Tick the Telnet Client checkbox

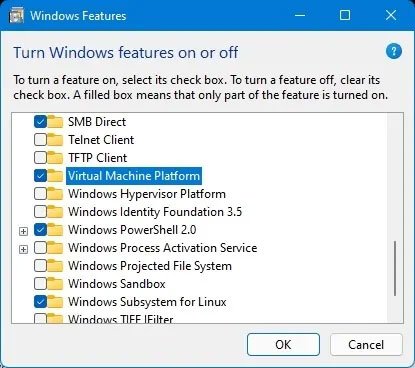(40, 140)
